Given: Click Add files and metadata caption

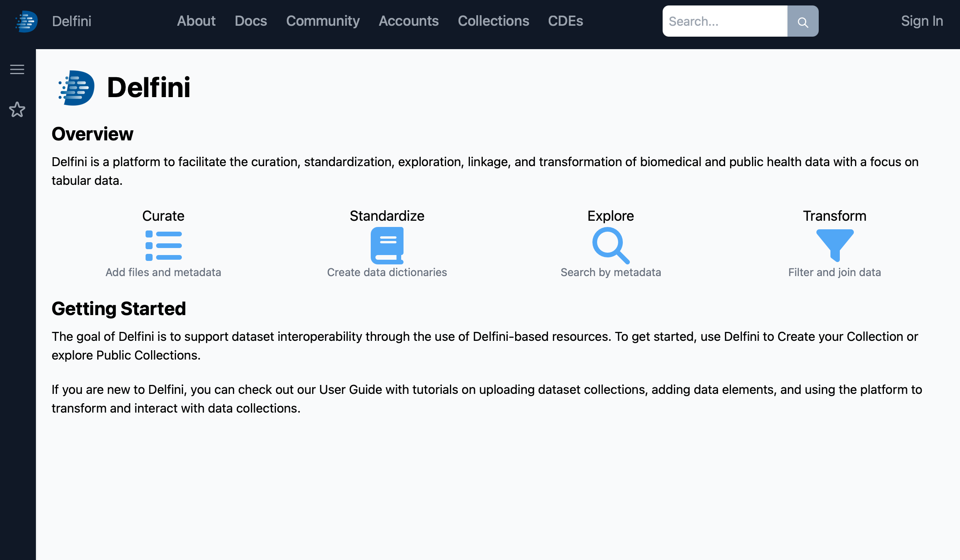Looking at the screenshot, I should [163, 272].
